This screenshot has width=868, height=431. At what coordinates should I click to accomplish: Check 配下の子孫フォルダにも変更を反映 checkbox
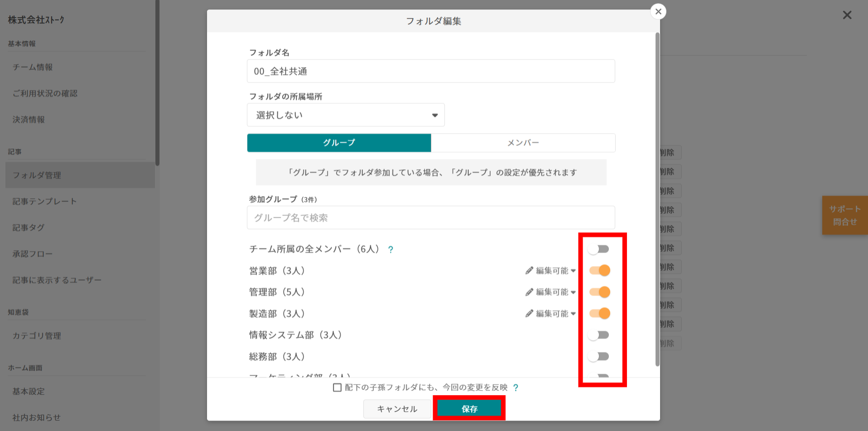[337, 388]
